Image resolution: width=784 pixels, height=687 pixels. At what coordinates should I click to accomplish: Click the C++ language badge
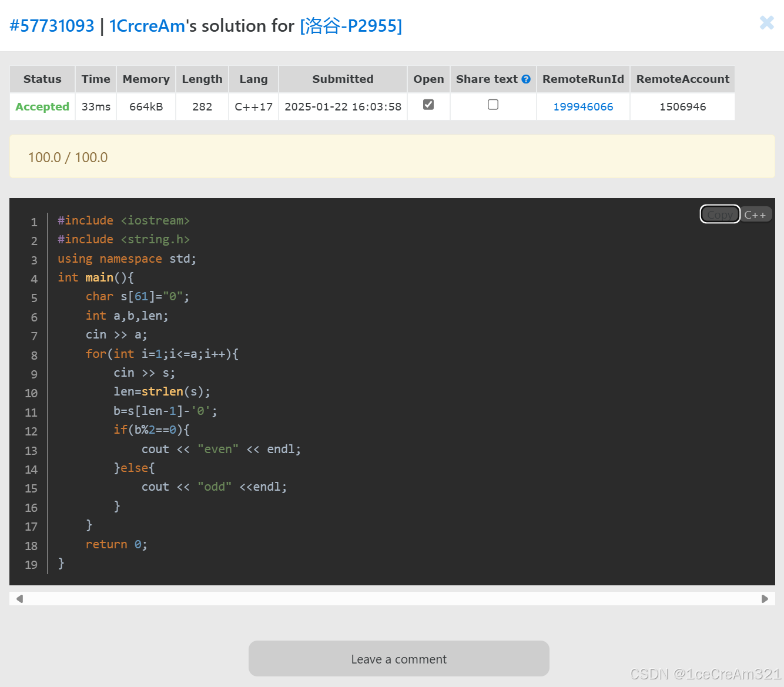point(756,214)
